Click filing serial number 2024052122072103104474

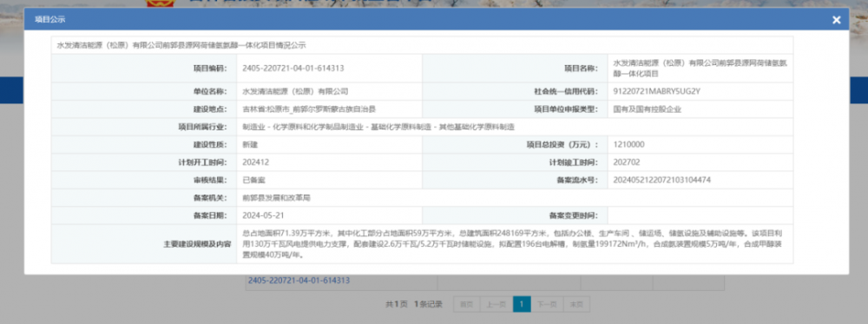[x=662, y=180]
